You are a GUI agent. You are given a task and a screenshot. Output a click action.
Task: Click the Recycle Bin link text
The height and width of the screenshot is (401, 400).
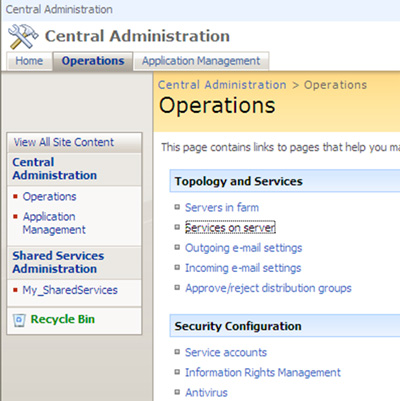63,319
